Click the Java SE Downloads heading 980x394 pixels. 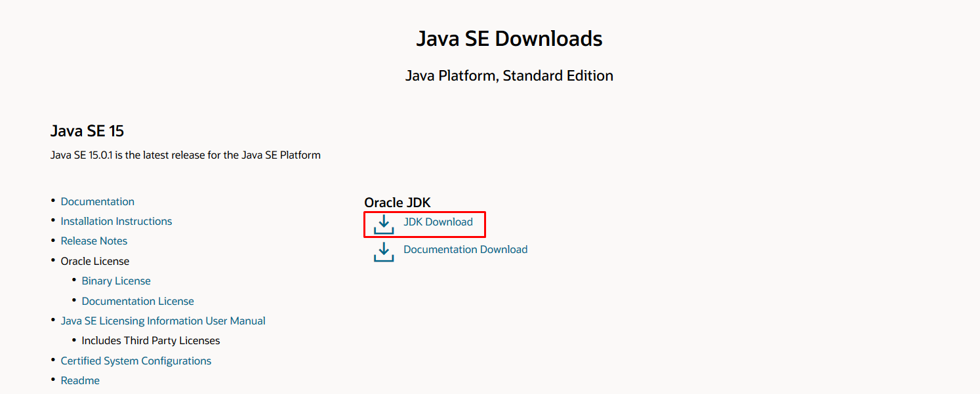pos(509,38)
